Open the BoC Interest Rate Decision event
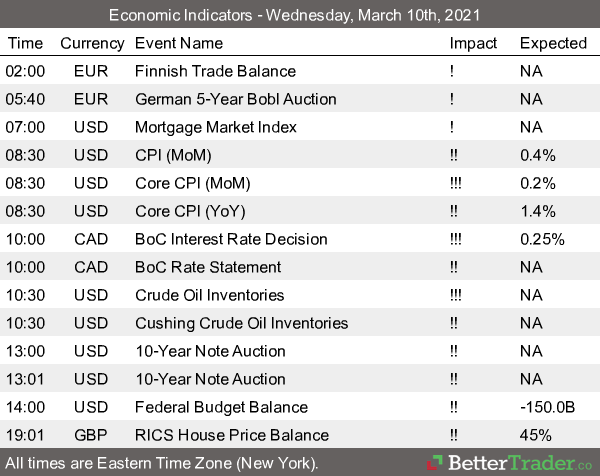 (231, 239)
